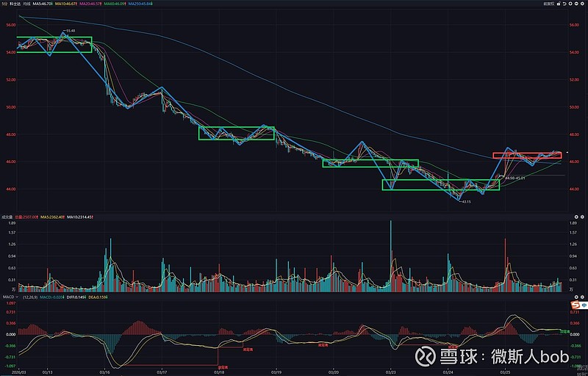Image resolution: width=588 pixels, height=376 pixels.
Task: Click the MA250:45.84 indicator value
Action: 140,4
